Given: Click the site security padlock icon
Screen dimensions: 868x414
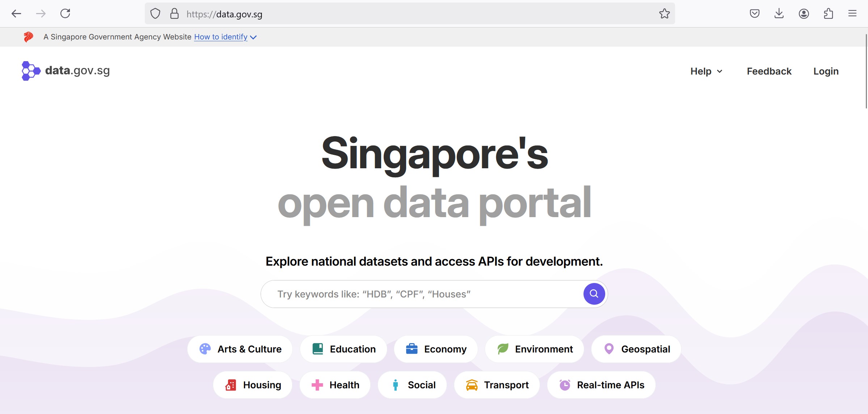Looking at the screenshot, I should (x=174, y=14).
